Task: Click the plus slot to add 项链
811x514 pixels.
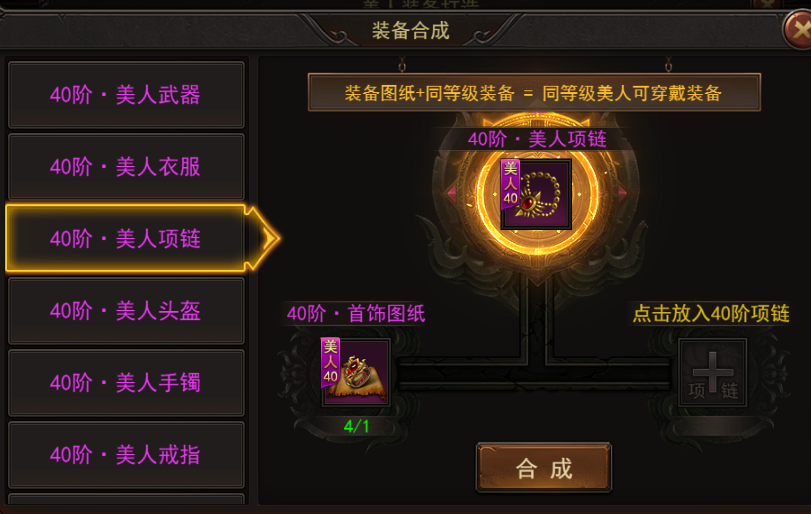Action: [x=713, y=372]
